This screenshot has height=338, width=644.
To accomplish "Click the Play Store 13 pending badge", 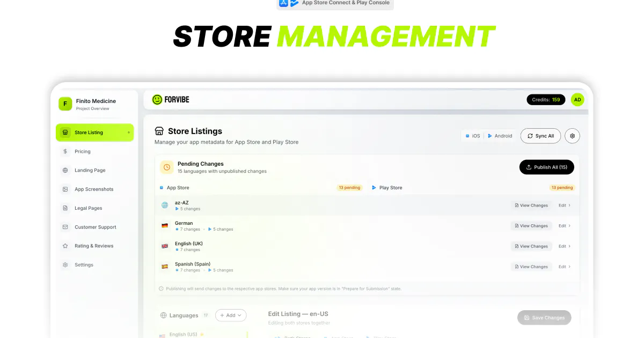I will point(562,188).
